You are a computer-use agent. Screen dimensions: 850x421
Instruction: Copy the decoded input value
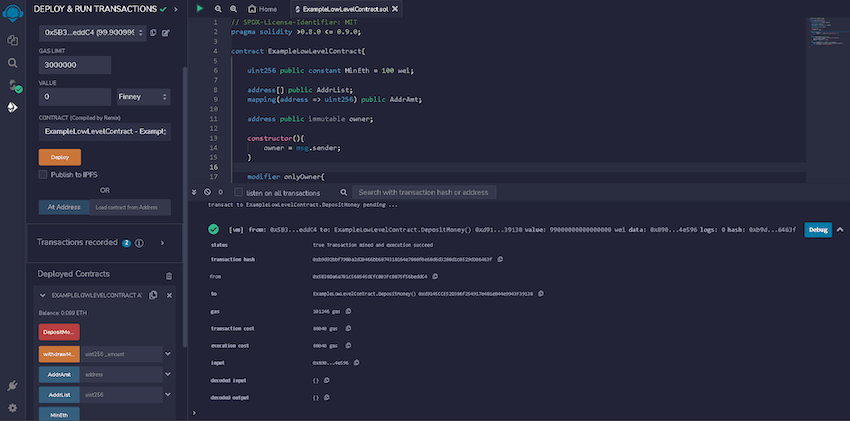click(x=326, y=380)
